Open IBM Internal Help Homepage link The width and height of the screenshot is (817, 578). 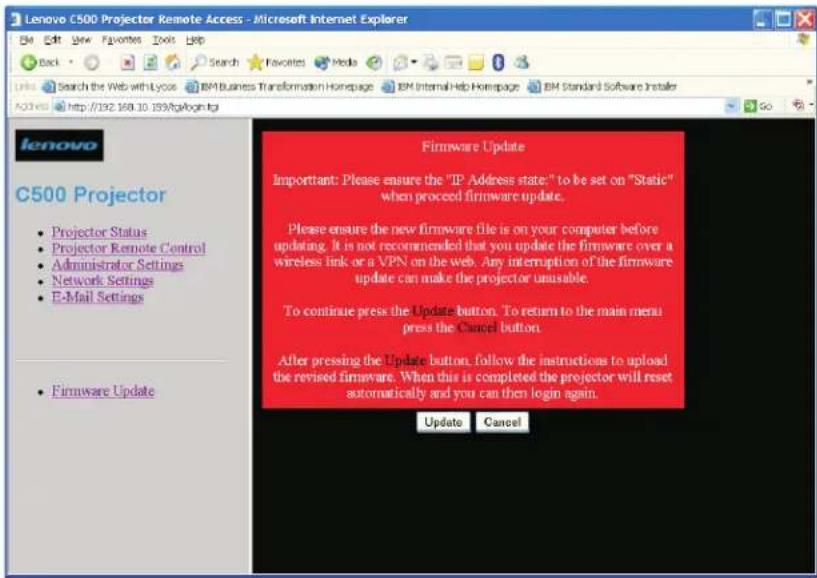pyautogui.click(x=451, y=87)
